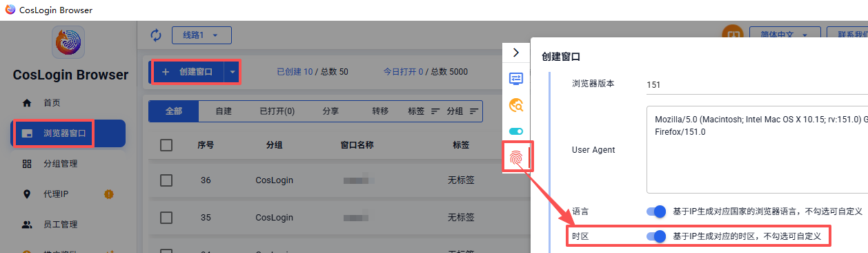This screenshot has height=253, width=868.
Task: Open 首页 home in the sidebar
Action: 52,103
